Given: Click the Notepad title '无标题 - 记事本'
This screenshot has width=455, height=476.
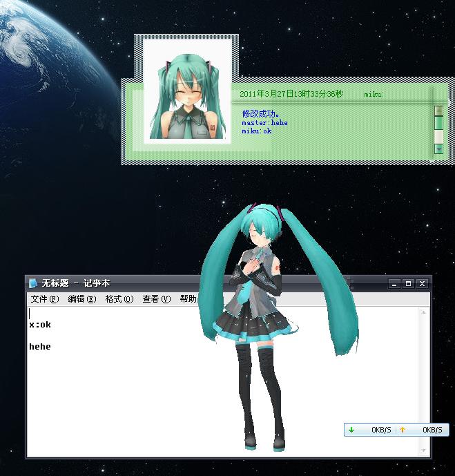Looking at the screenshot, I should (x=76, y=283).
